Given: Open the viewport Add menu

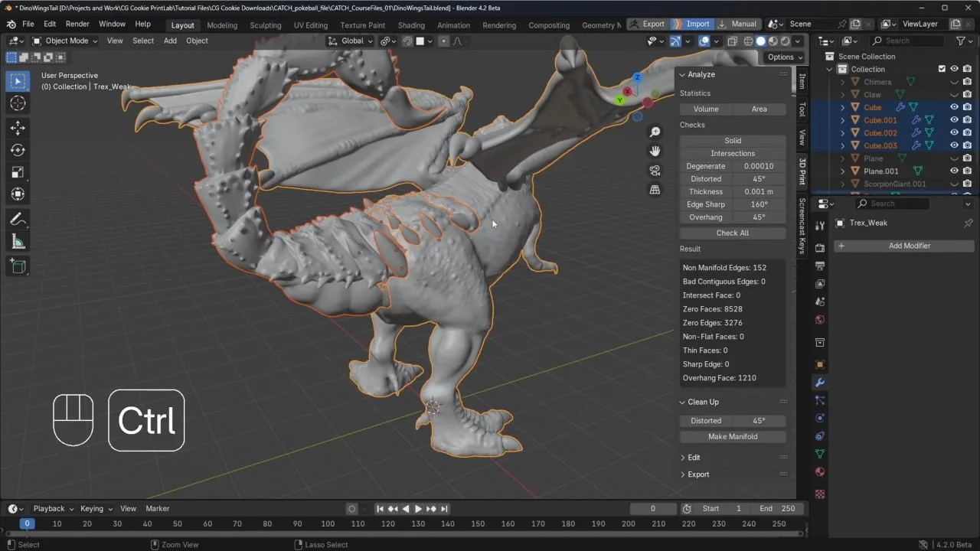Looking at the screenshot, I should coord(170,41).
